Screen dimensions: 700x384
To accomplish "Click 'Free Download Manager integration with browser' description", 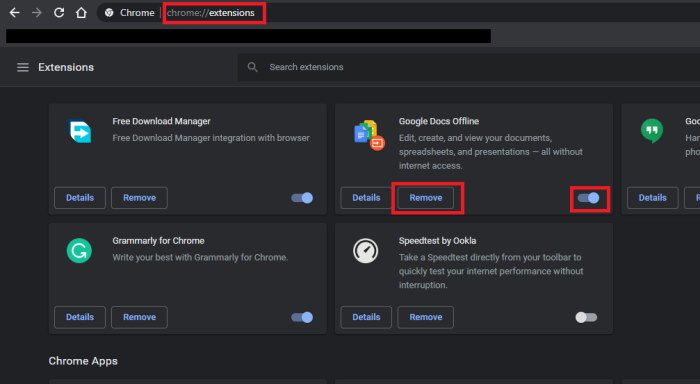I will pos(211,138).
